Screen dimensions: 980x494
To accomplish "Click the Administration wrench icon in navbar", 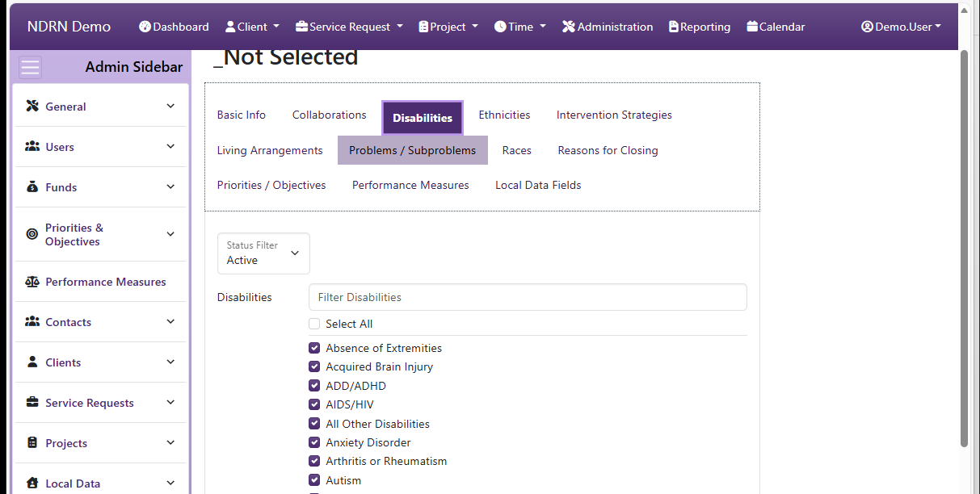I will tap(569, 27).
